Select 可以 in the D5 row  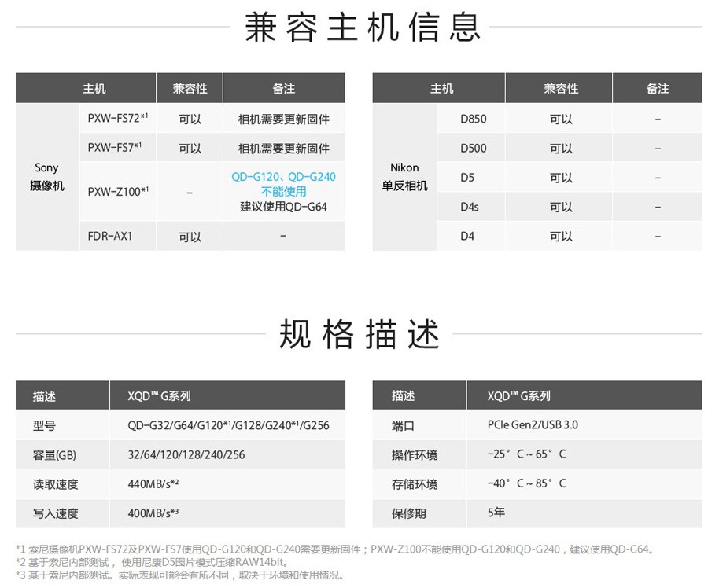coord(561,178)
